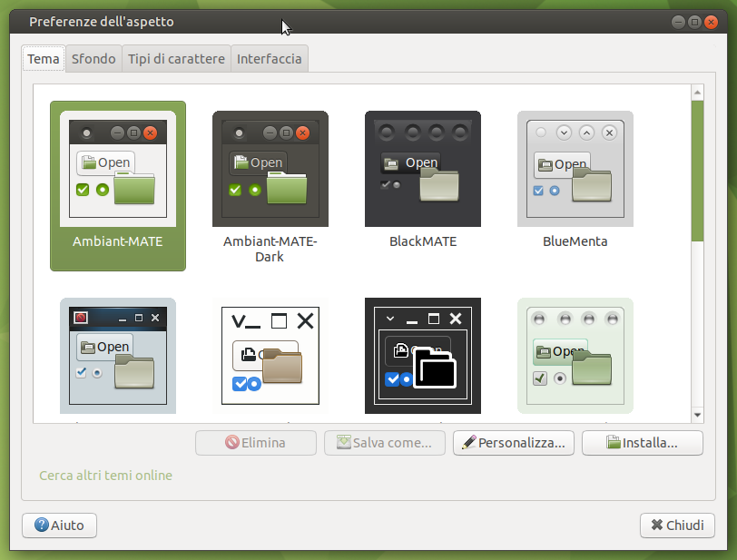This screenshot has height=560, width=737.
Task: Close the dialog with the Chiudi button
Action: coord(677,525)
